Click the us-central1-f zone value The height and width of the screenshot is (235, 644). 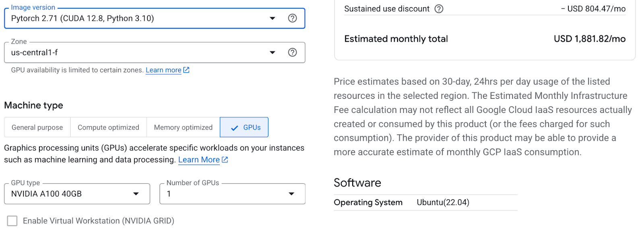coord(35,52)
